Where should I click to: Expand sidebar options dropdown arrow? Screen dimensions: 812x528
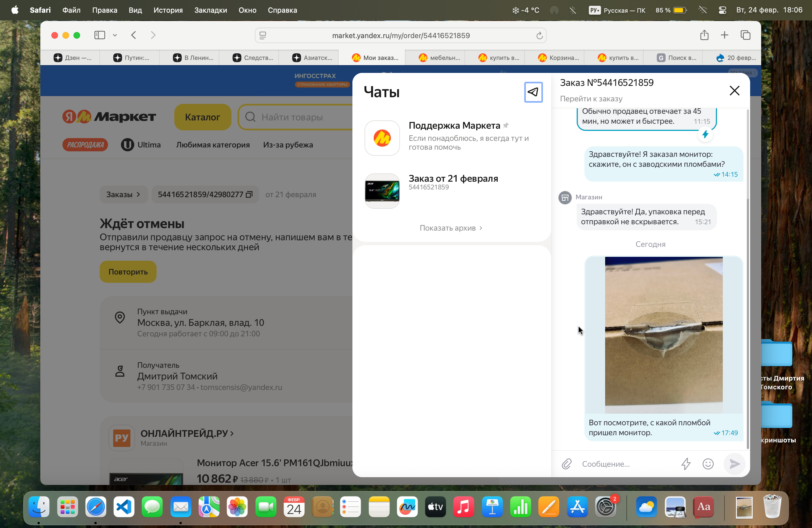[115, 35]
